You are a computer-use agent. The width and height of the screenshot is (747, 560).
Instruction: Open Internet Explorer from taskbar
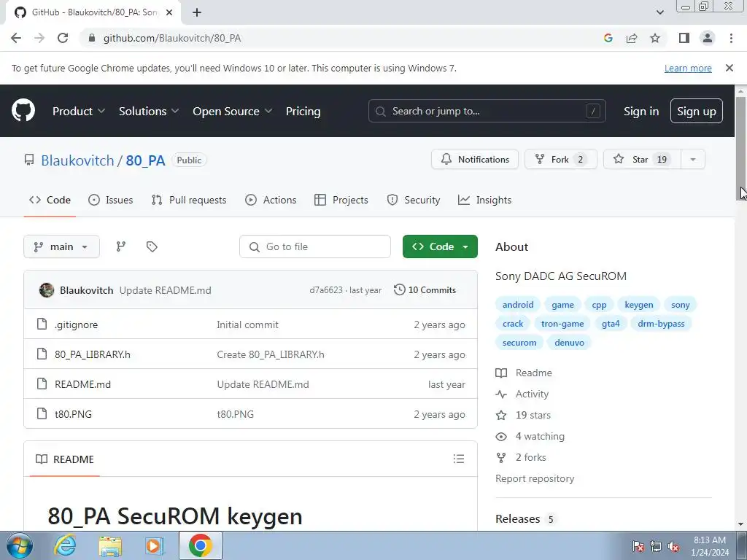point(65,545)
